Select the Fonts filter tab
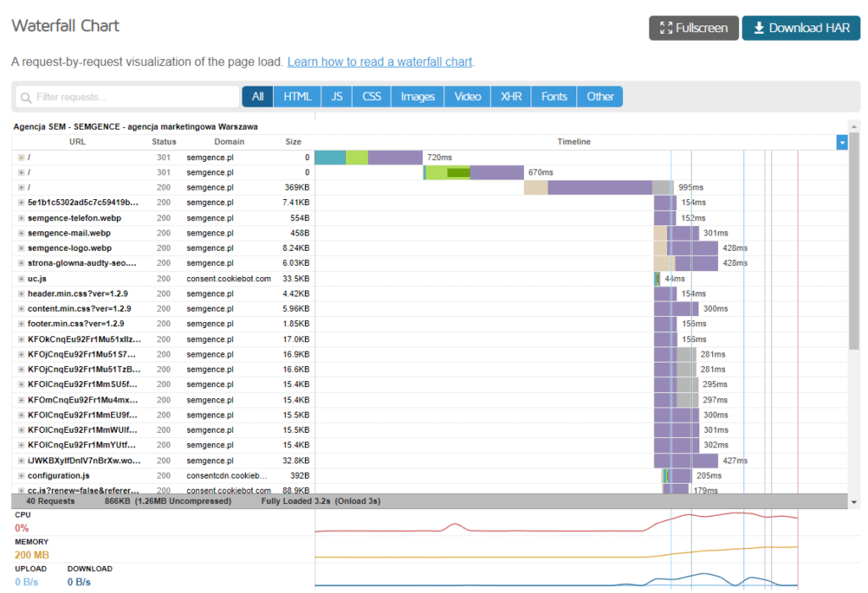 [553, 96]
